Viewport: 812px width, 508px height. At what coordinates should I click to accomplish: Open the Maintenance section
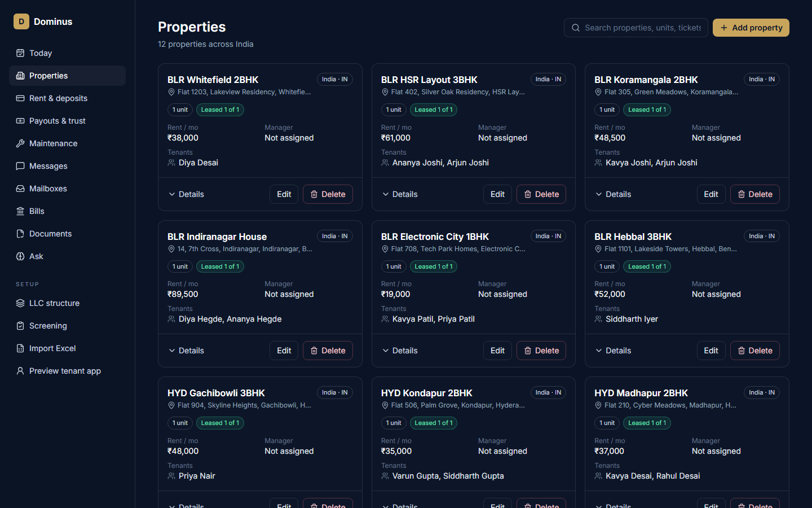[67, 143]
